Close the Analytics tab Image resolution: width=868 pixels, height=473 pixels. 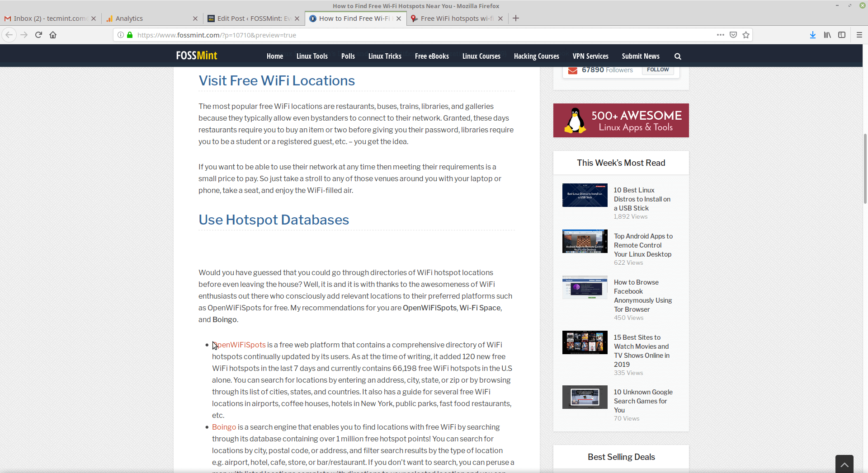(x=195, y=19)
